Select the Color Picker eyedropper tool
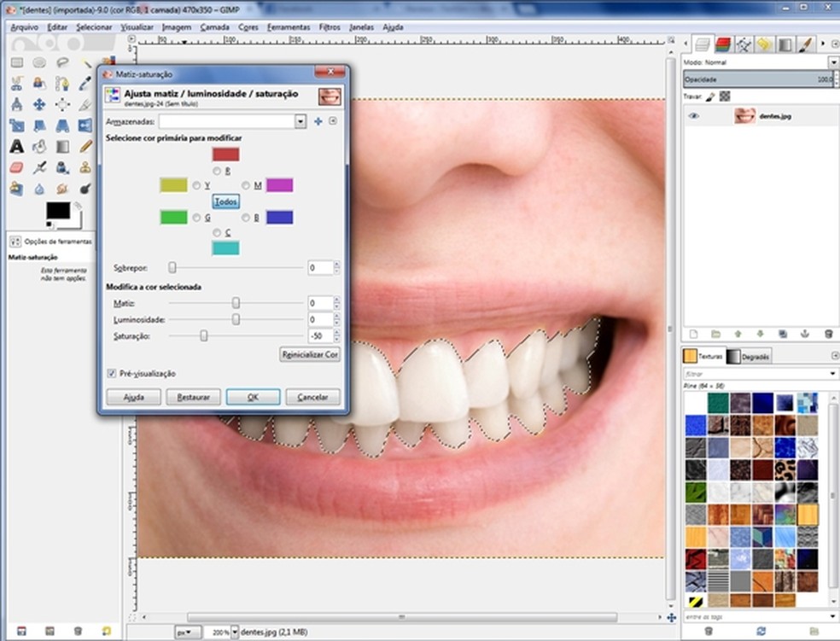 [x=85, y=84]
